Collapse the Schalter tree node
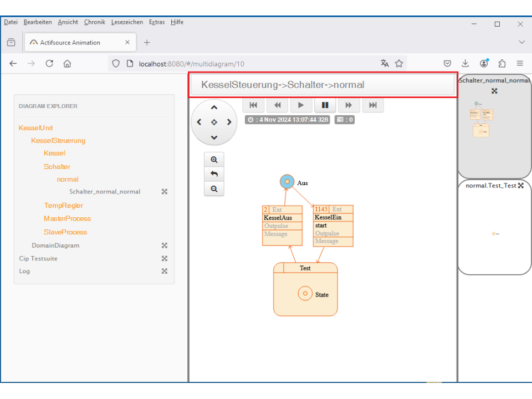The height and width of the screenshot is (399, 532). 57,167
